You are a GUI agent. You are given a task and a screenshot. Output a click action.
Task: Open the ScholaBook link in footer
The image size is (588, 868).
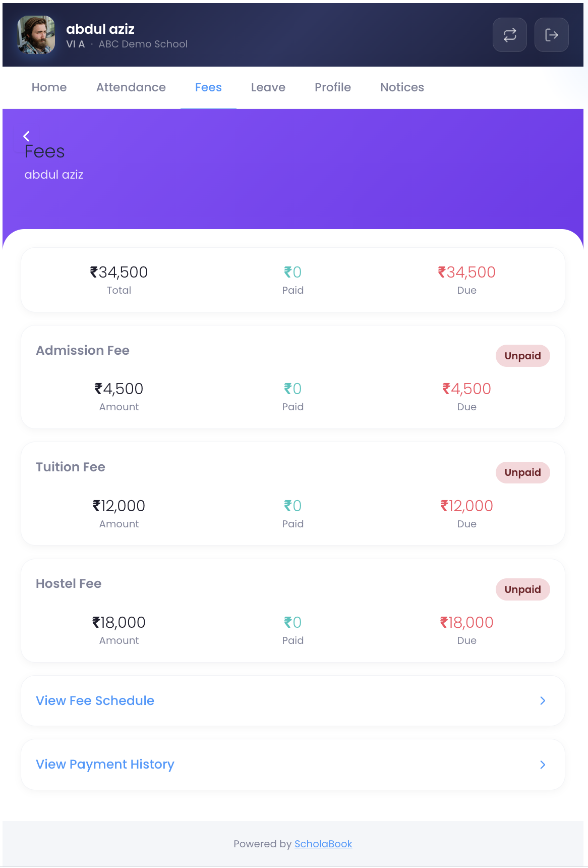[323, 844]
